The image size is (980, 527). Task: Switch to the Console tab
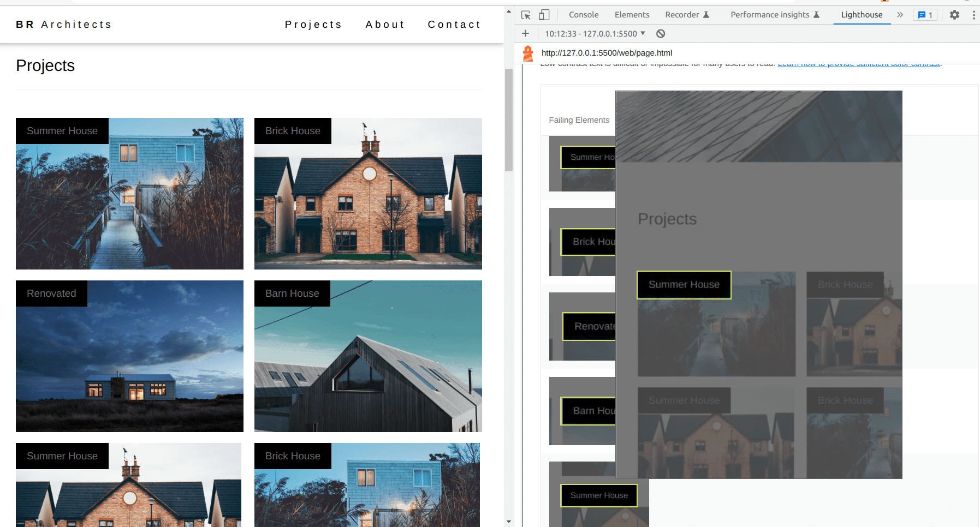point(584,15)
